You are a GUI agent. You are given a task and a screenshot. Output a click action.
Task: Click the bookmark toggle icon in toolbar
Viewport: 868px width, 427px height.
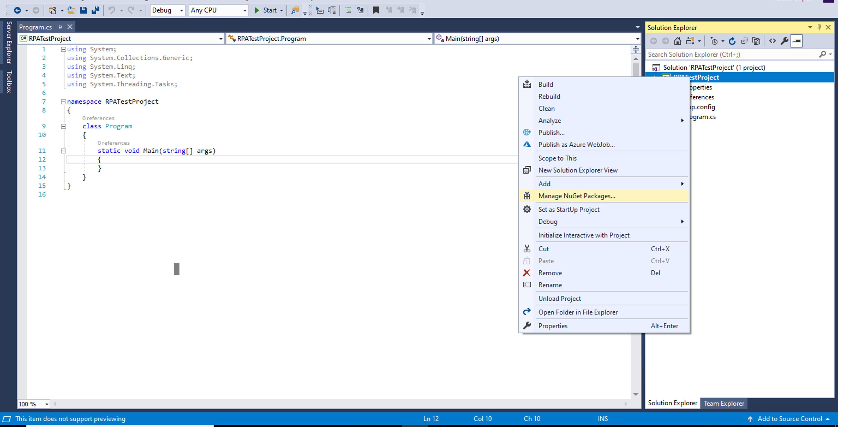point(376,10)
